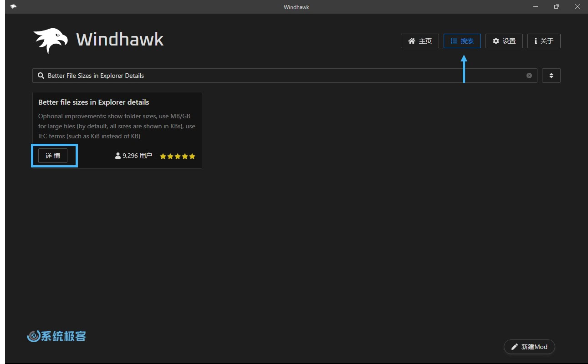Click the 新建Mod button

529,347
